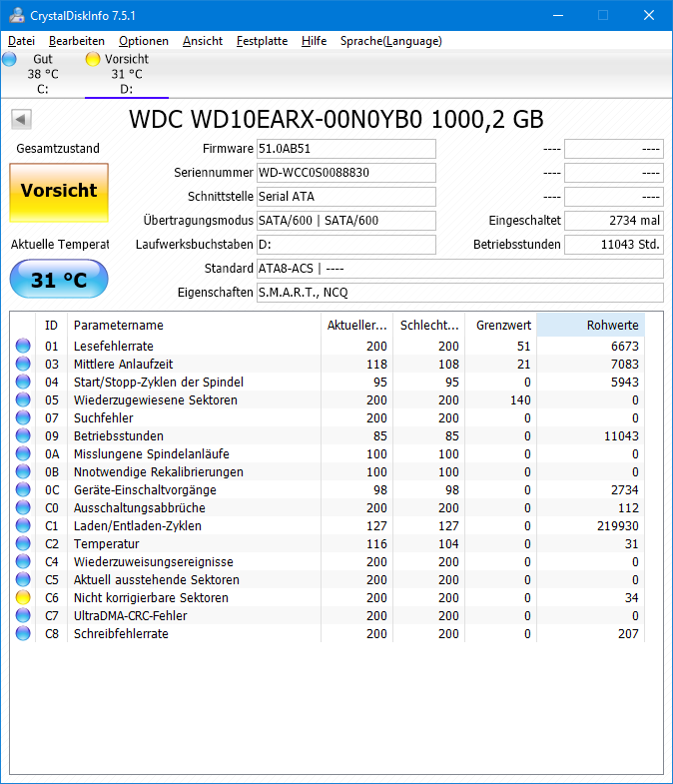Screen dimensions: 673x784
Task: Click the status orb of Mittlere Anlaufzeit row
Action: [23, 364]
